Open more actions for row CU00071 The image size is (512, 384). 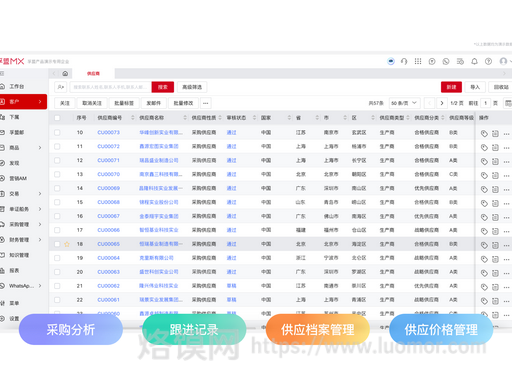(507, 162)
